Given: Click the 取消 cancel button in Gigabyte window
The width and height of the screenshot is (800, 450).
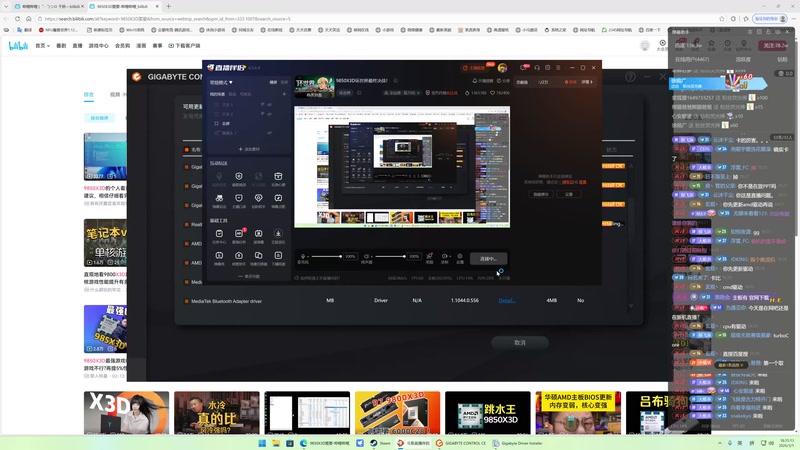Looking at the screenshot, I should pos(520,343).
